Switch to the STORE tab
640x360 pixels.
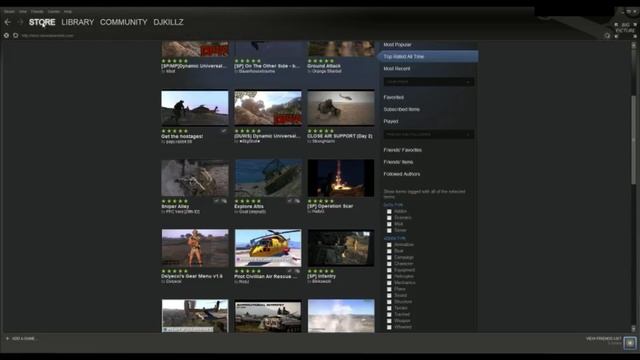(42, 22)
